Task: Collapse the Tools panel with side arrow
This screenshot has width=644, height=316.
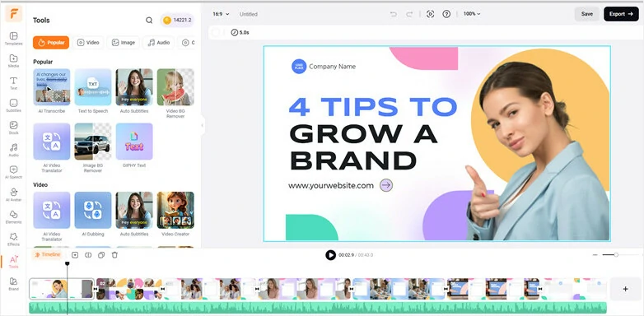Action: (202, 126)
